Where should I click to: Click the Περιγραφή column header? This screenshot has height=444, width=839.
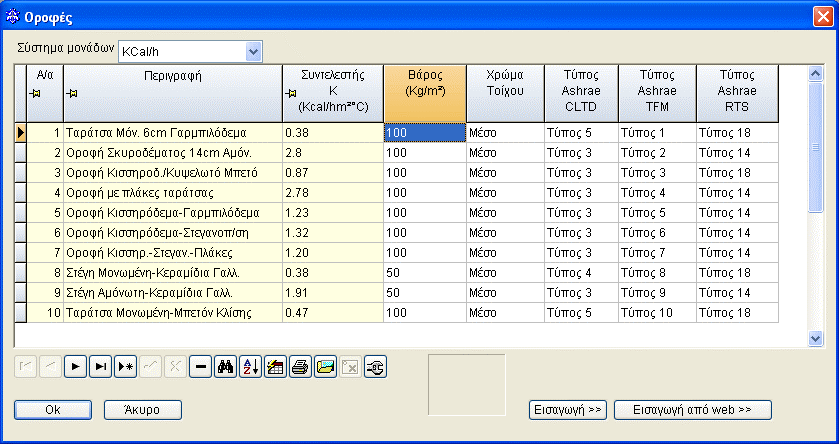(173, 94)
